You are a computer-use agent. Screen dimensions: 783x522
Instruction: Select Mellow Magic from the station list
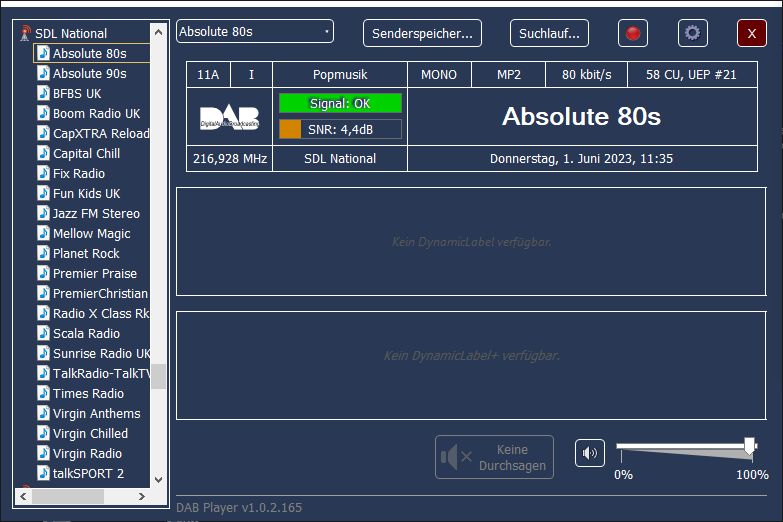pos(91,233)
